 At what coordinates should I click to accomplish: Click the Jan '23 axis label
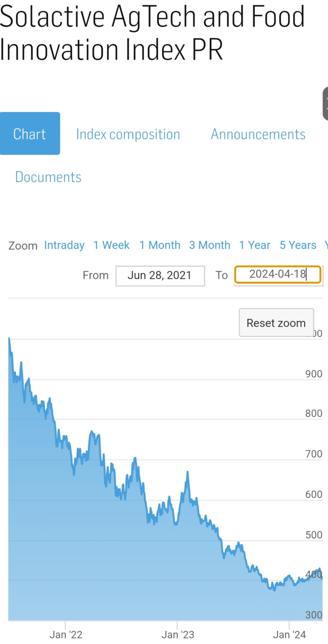click(x=178, y=634)
